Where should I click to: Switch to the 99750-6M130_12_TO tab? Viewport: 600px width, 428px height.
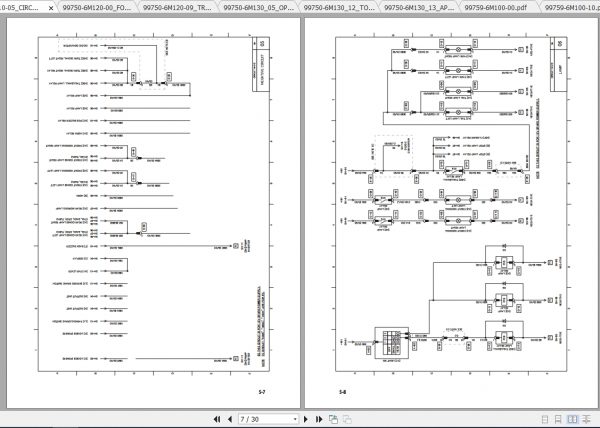(339, 8)
